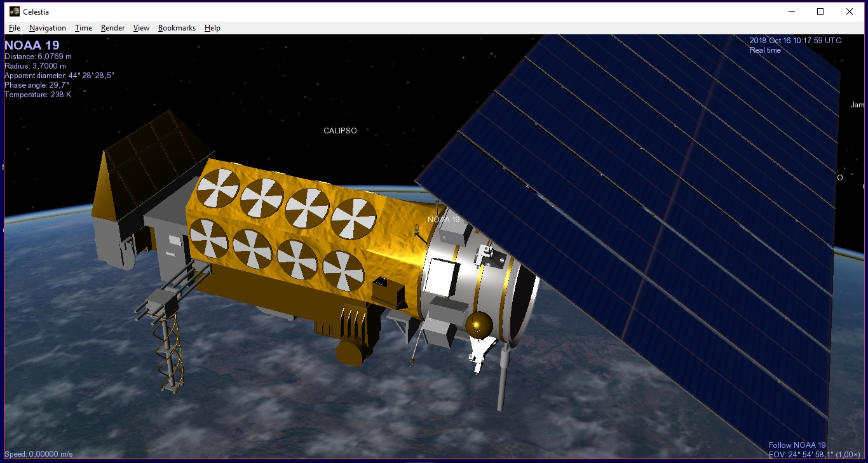Open the Bookmarks menu

click(x=177, y=28)
